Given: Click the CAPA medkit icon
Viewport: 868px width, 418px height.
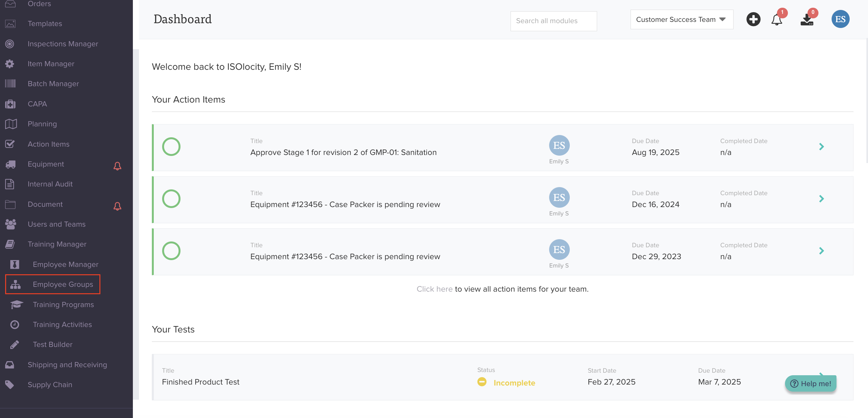Looking at the screenshot, I should (x=10, y=104).
